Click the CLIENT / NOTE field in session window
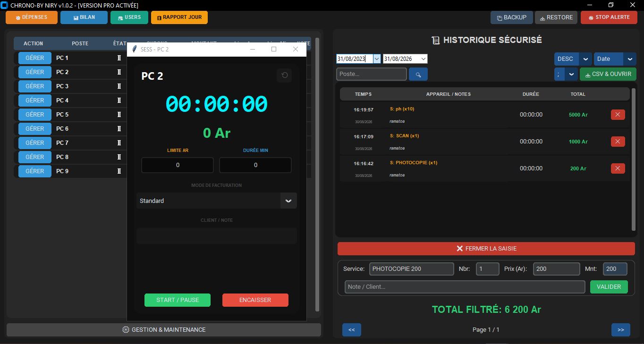Screen dimensions: 644x344 217,236
